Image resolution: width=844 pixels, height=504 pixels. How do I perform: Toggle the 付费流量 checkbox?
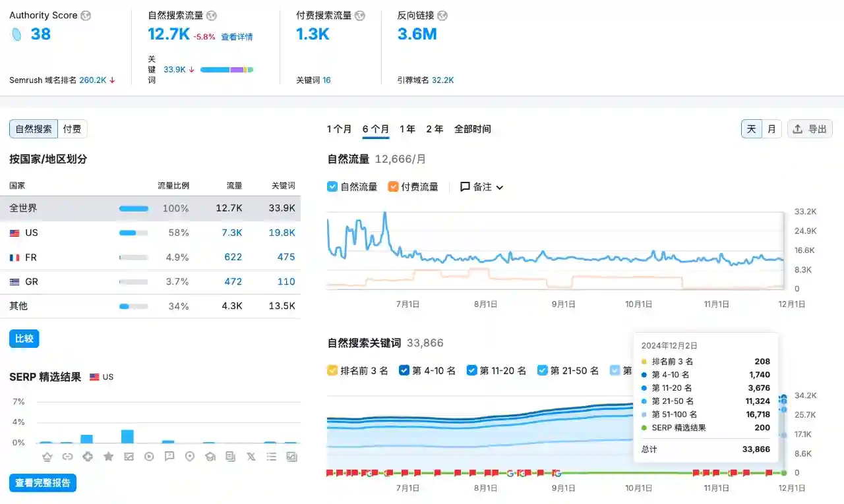(x=394, y=186)
